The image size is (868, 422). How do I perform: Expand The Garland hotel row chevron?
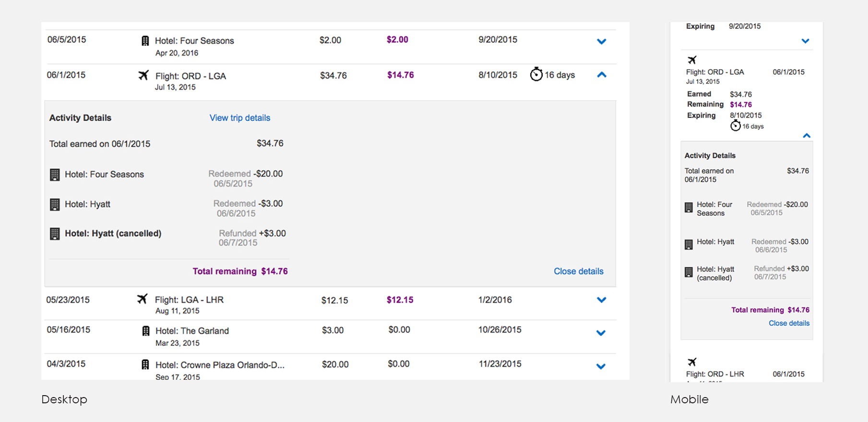(601, 333)
